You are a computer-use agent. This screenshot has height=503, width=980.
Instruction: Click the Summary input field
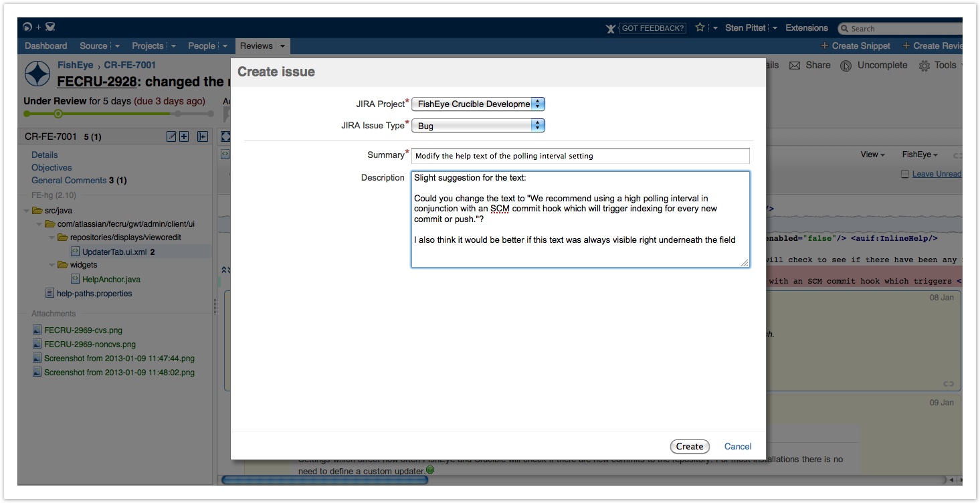click(x=581, y=156)
